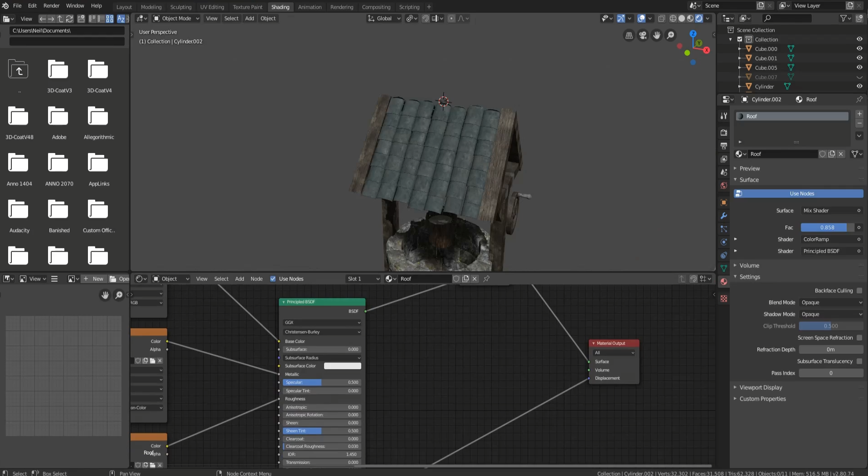Screen dimensions: 868x476
Task: Select the Modifier properties wrench icon
Action: tap(723, 216)
